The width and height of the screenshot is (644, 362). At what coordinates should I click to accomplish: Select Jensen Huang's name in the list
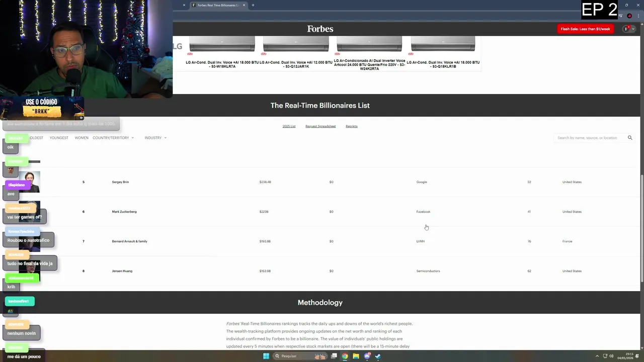(x=122, y=271)
